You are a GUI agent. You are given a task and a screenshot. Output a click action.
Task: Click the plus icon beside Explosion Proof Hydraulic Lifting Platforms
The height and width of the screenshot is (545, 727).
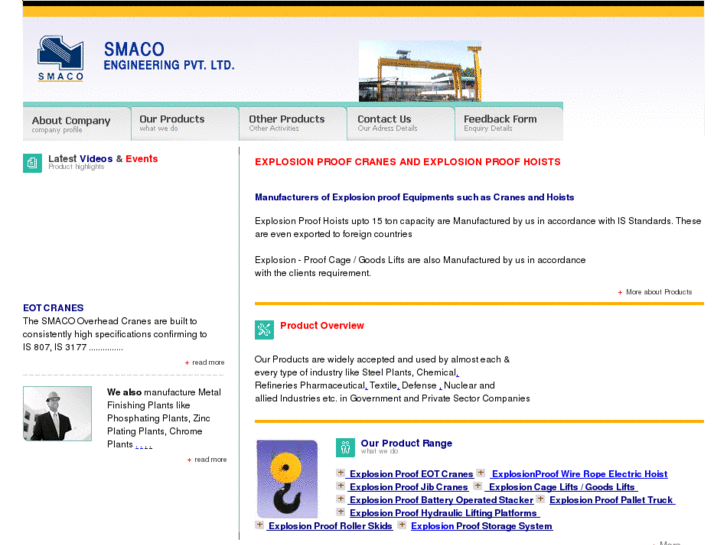341,512
